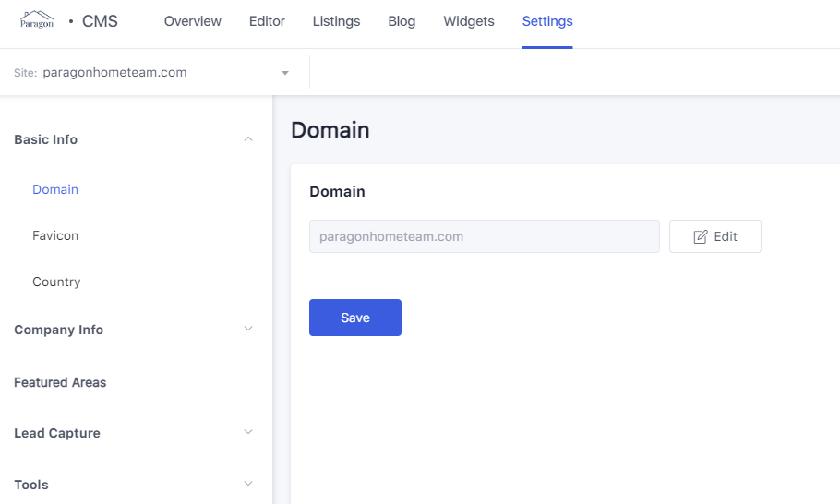Image resolution: width=840 pixels, height=504 pixels.
Task: Open the Blog tab
Action: (x=402, y=21)
